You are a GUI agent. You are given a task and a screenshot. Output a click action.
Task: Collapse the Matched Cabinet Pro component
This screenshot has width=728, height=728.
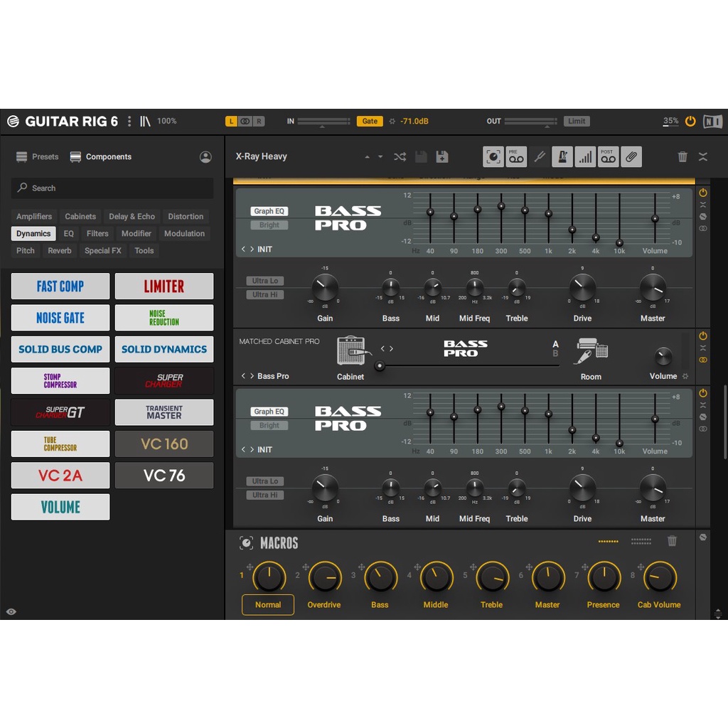[x=703, y=348]
